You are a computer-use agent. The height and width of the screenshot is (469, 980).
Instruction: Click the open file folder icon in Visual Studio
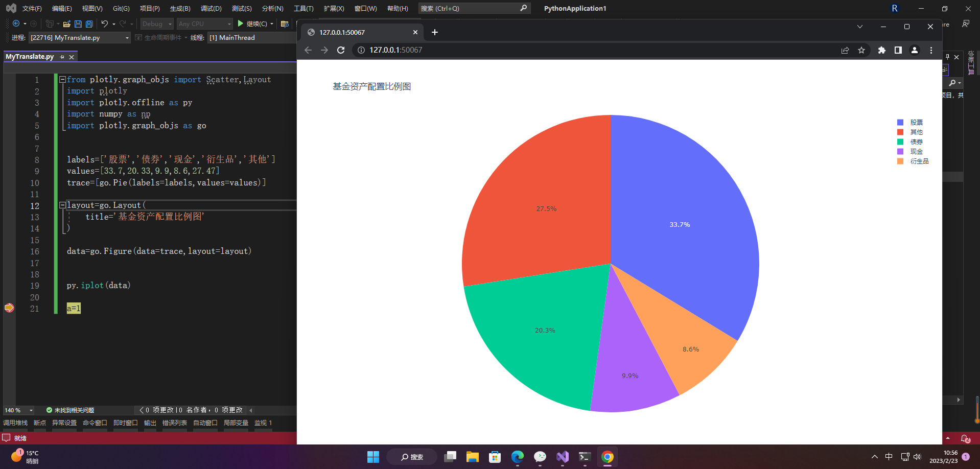coord(66,24)
